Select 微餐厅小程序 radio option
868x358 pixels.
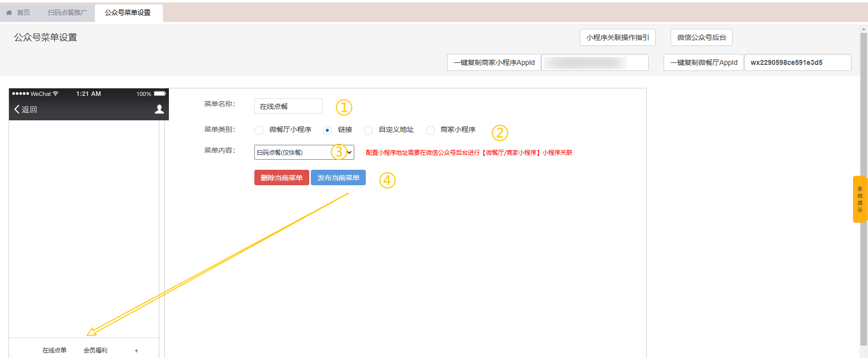coord(259,130)
